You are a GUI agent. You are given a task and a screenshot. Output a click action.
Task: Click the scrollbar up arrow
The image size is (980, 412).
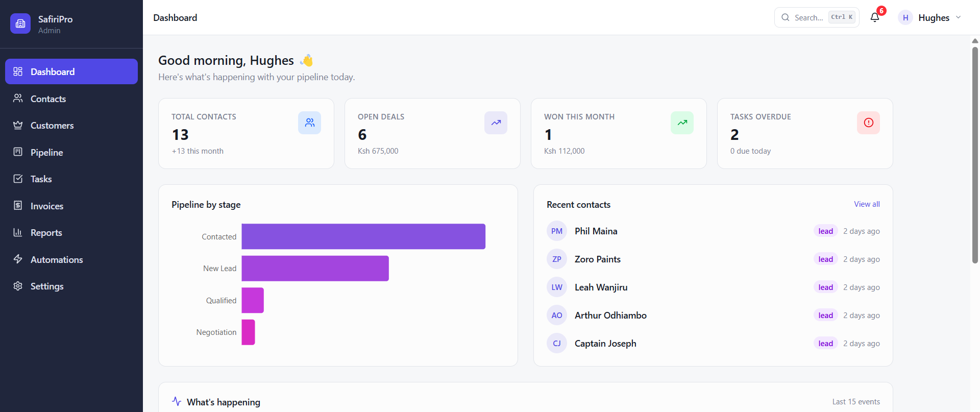click(975, 41)
